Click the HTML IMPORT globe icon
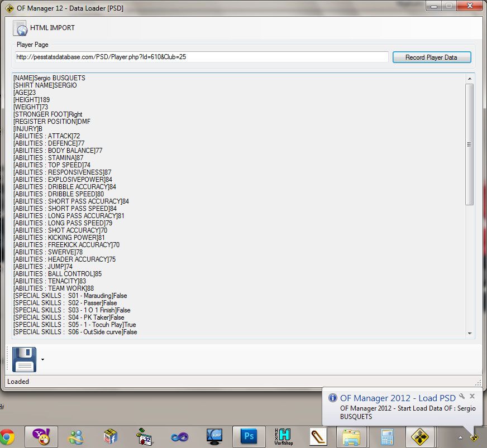 coord(20,28)
